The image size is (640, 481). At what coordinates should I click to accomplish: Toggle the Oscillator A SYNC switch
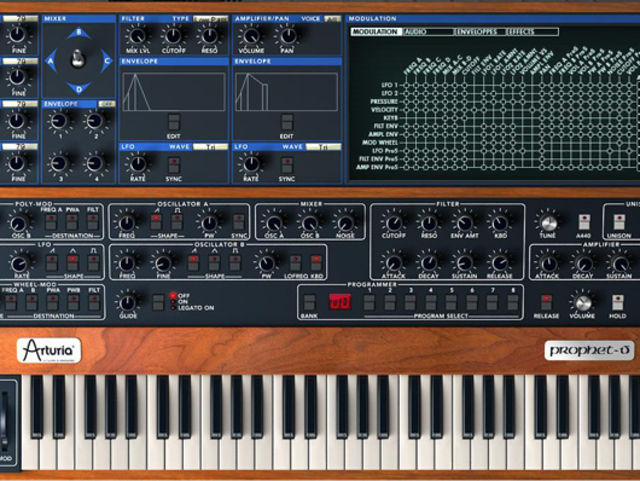239,222
